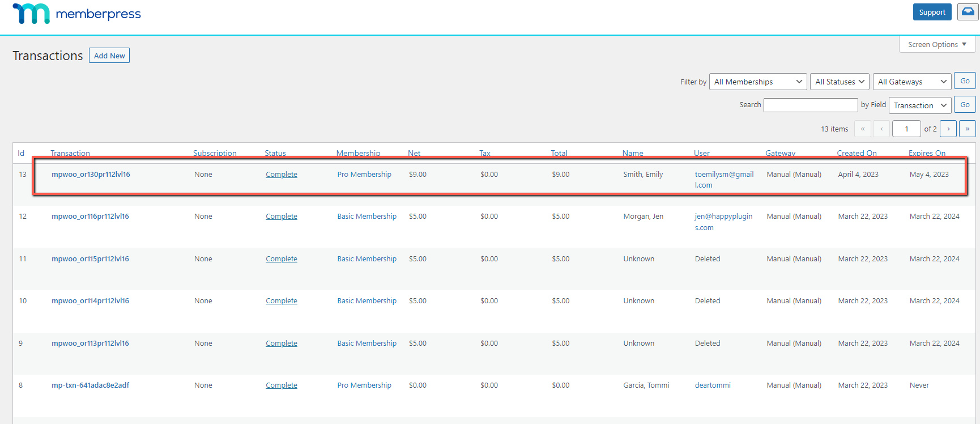
Task: Focus the transaction Search text box
Action: (x=811, y=105)
